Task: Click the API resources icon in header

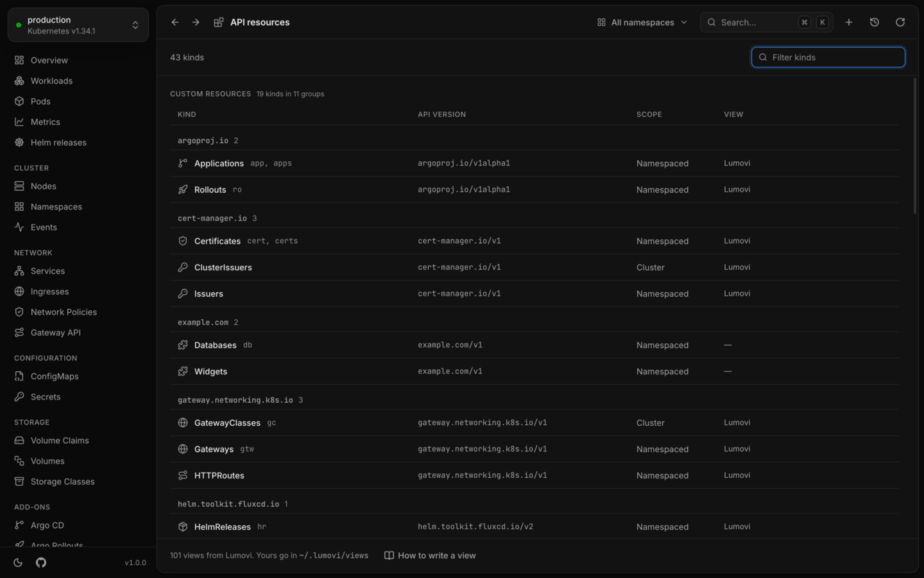Action: pyautogui.click(x=219, y=22)
